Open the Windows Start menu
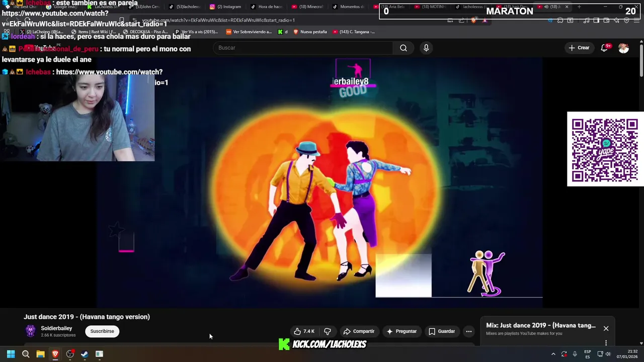This screenshot has height=362, width=644. pos(11,354)
